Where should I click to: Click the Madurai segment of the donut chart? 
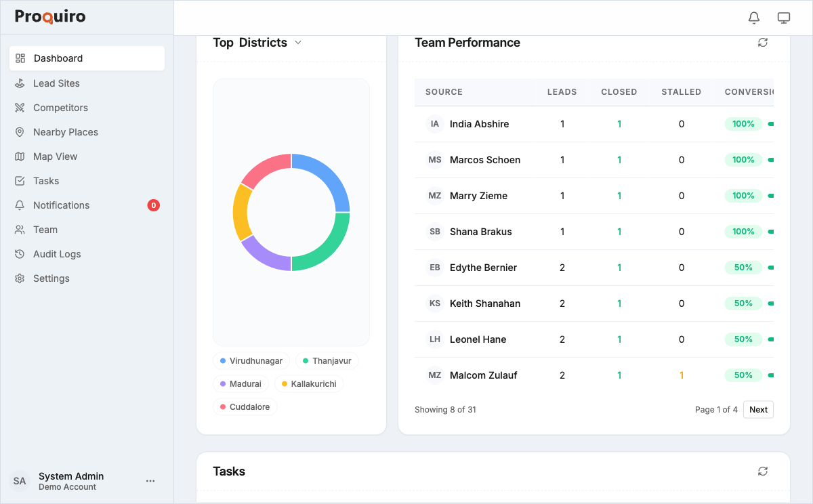(x=261, y=257)
